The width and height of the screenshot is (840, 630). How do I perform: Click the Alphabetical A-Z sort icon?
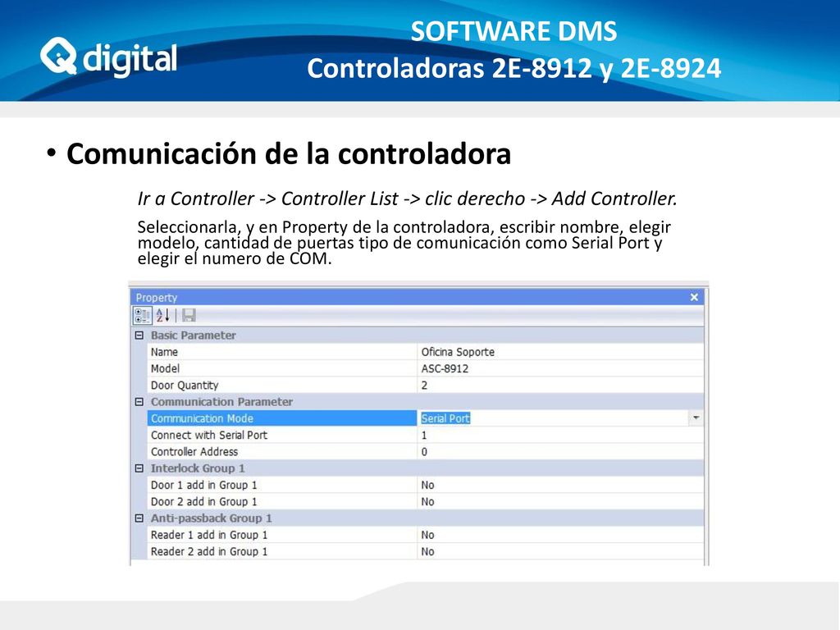point(163,316)
